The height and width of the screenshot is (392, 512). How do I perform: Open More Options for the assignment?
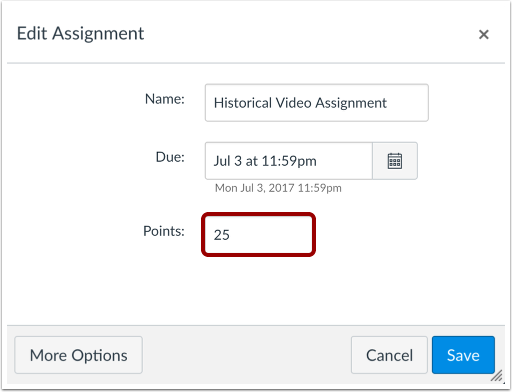pos(79,355)
